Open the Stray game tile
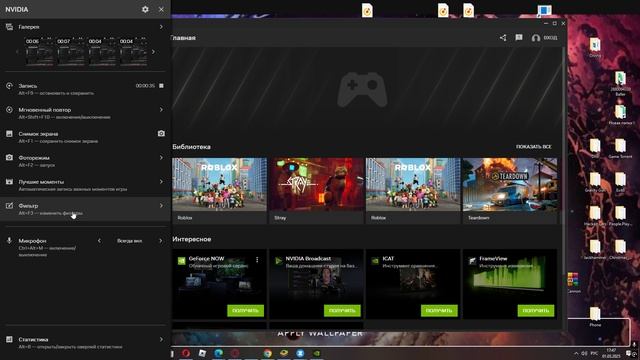640x360 pixels. pyautogui.click(x=316, y=190)
